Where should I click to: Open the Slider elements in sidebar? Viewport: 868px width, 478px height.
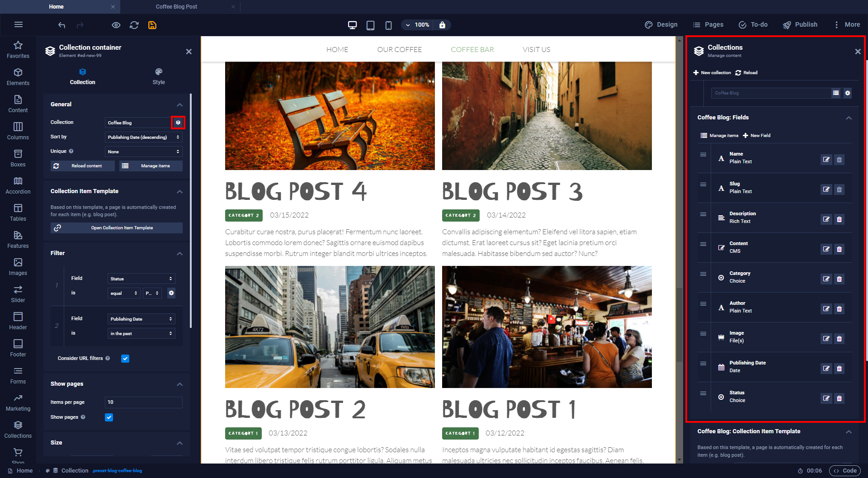click(18, 294)
